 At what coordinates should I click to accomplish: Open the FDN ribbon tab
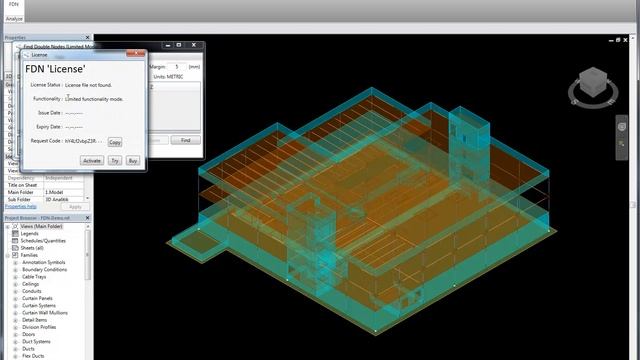pos(14,4)
